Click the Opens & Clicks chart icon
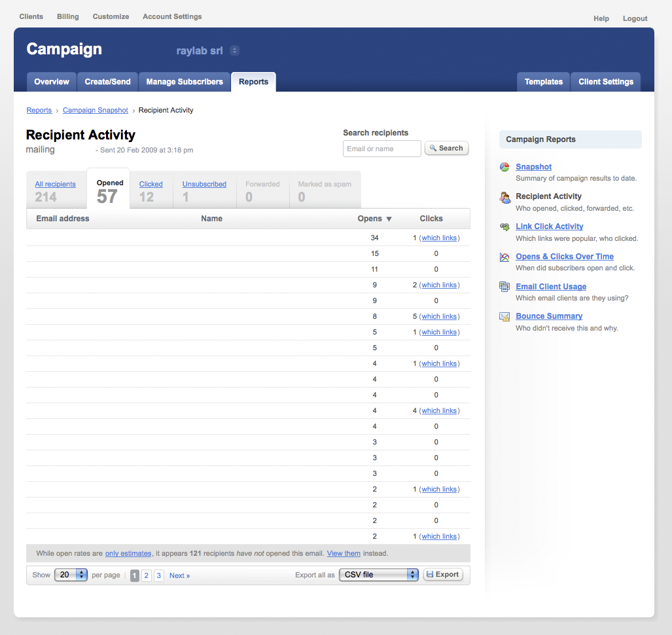The height and width of the screenshot is (635, 672). 504,257
